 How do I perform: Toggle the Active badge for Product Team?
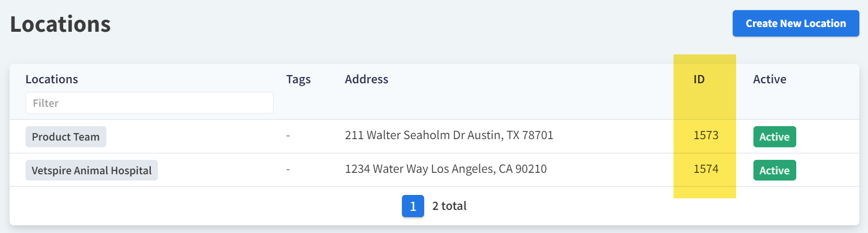pos(774,137)
